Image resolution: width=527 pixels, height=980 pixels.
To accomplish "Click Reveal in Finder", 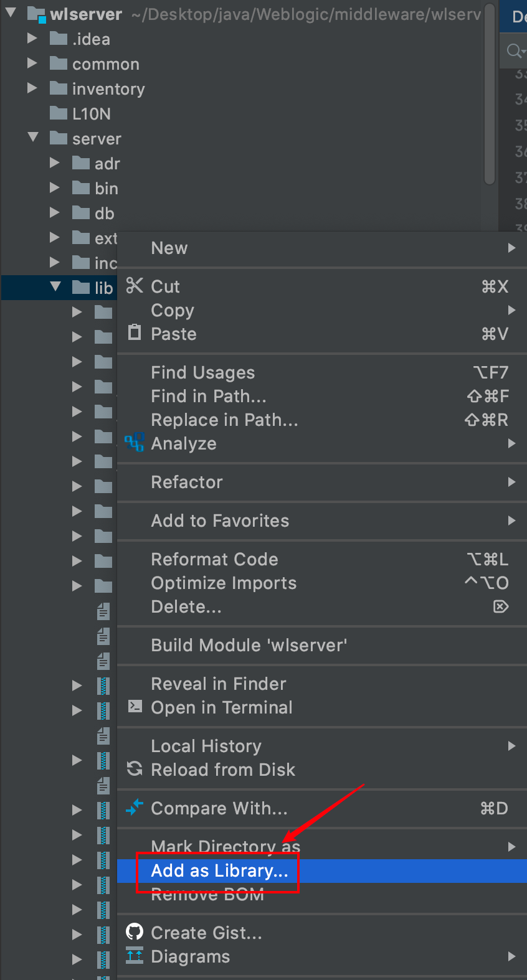I will pos(219,684).
